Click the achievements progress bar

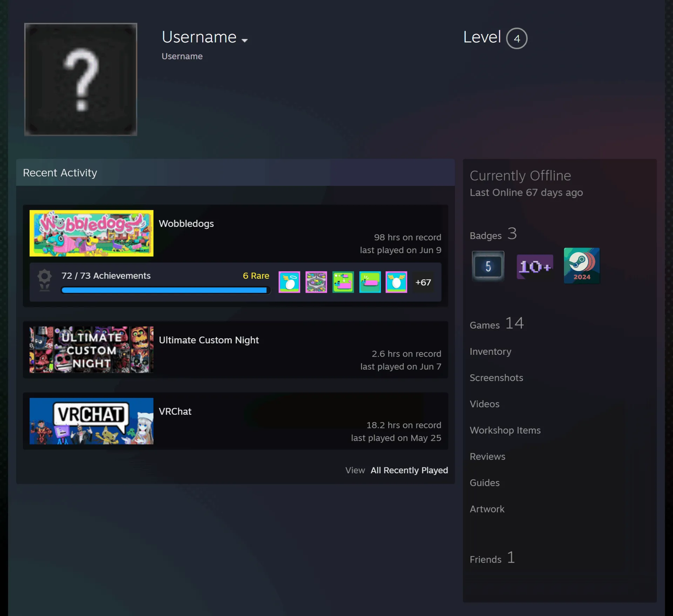coord(165,290)
